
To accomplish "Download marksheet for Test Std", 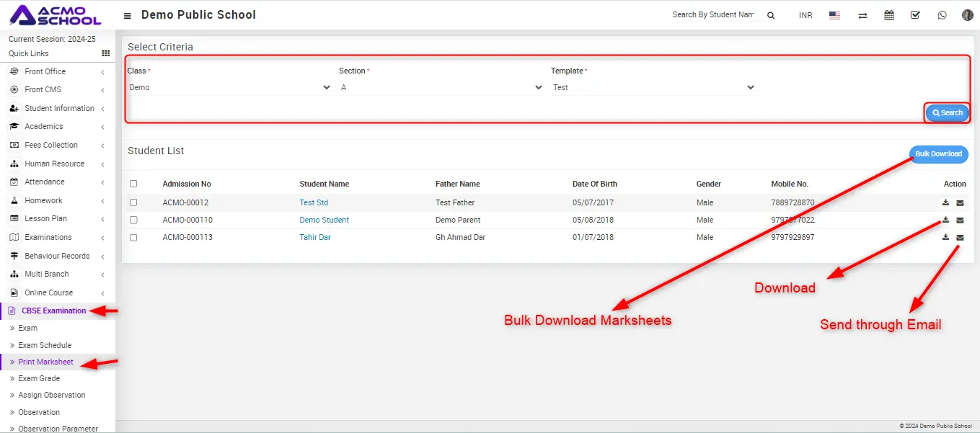I will (x=945, y=202).
